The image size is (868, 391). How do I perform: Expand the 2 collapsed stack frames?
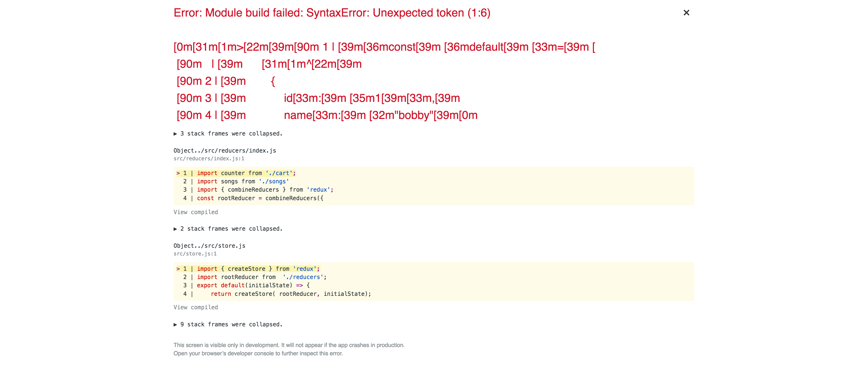point(228,229)
